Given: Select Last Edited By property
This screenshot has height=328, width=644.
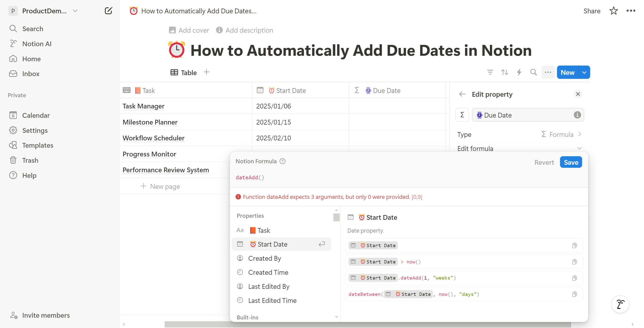Looking at the screenshot, I should pyautogui.click(x=281, y=286).
